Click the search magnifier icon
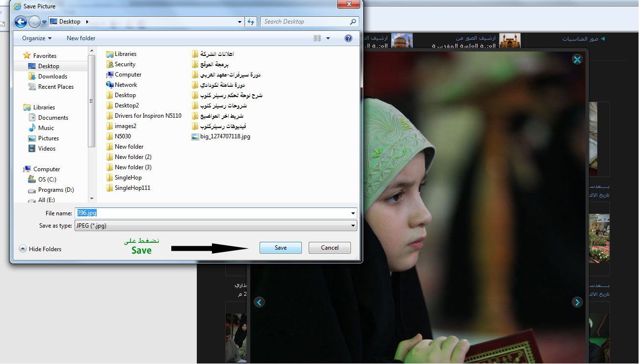 pyautogui.click(x=353, y=22)
